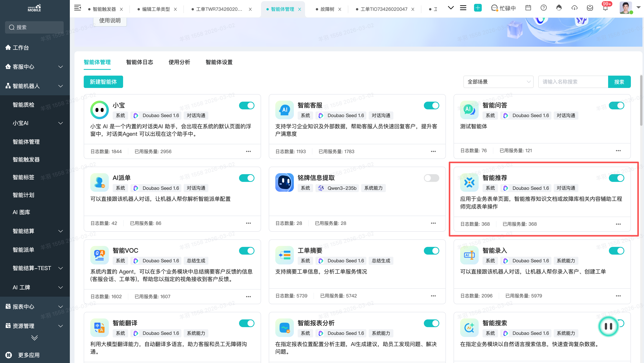Screen dimensions: 644x363
Task: Open more options for 智能客服 card
Action: 433,151
